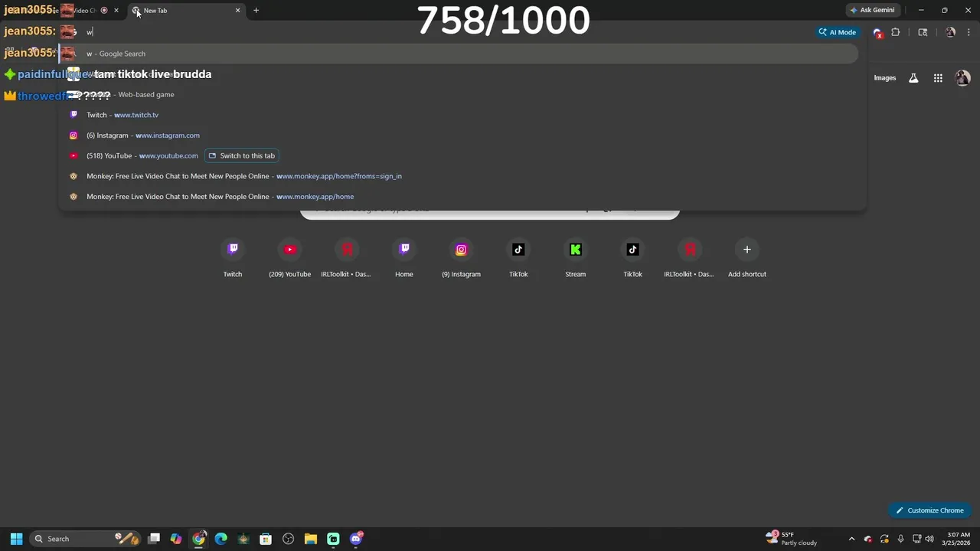Image resolution: width=980 pixels, height=551 pixels.
Task: Open the Extensions puzzle icon
Action: tap(895, 32)
